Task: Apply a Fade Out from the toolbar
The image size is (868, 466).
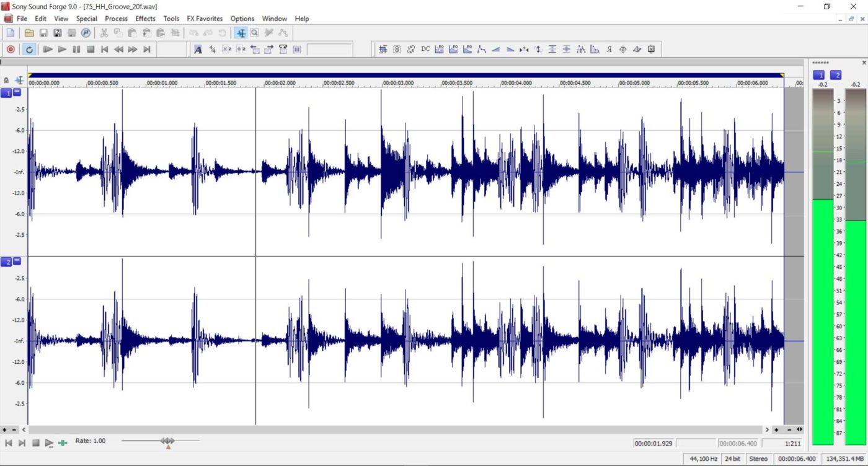Action: pos(509,49)
